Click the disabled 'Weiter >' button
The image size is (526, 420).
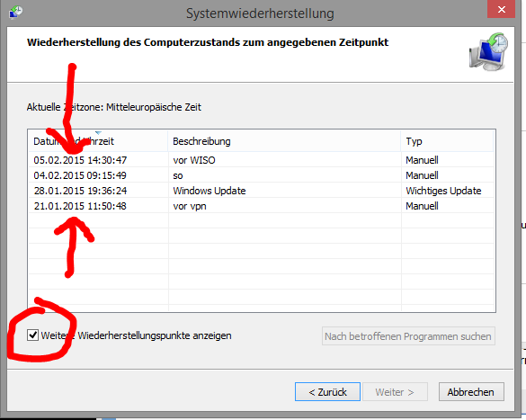(x=395, y=392)
